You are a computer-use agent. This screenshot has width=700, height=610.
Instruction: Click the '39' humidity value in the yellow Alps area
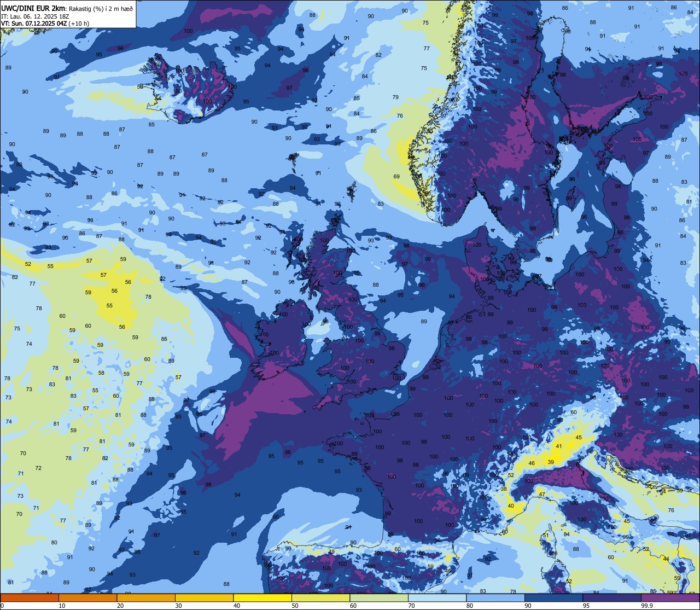[x=551, y=462]
